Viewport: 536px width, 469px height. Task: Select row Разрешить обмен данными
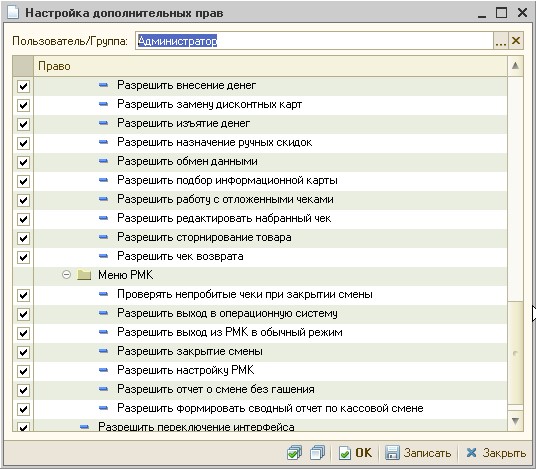(x=270, y=161)
